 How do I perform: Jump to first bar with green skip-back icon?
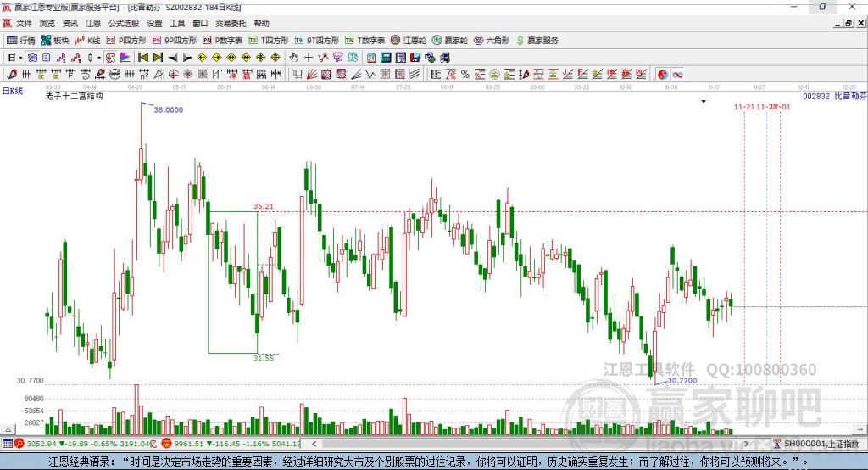pos(142,58)
